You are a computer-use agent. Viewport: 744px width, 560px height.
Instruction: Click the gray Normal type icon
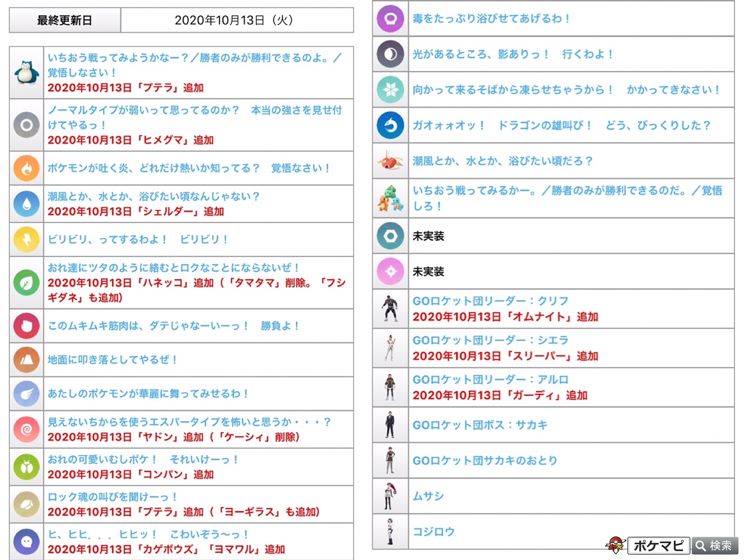[27, 125]
